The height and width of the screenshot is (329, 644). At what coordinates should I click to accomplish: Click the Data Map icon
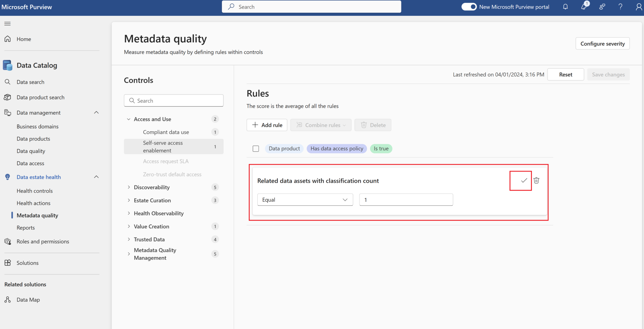tap(8, 300)
